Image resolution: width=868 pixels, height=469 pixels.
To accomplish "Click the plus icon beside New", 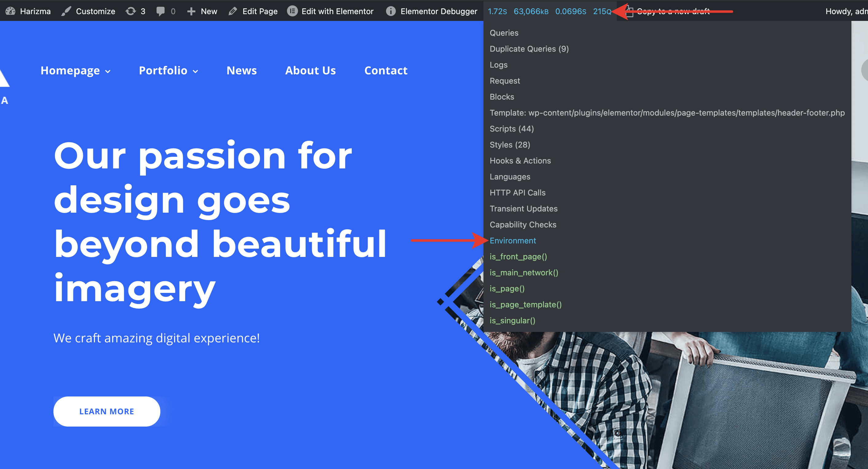I will (191, 11).
